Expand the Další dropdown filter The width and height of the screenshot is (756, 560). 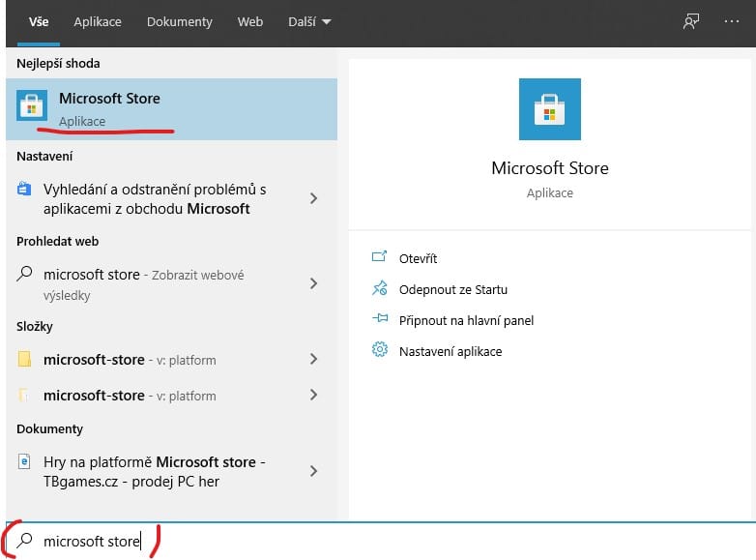pos(309,21)
